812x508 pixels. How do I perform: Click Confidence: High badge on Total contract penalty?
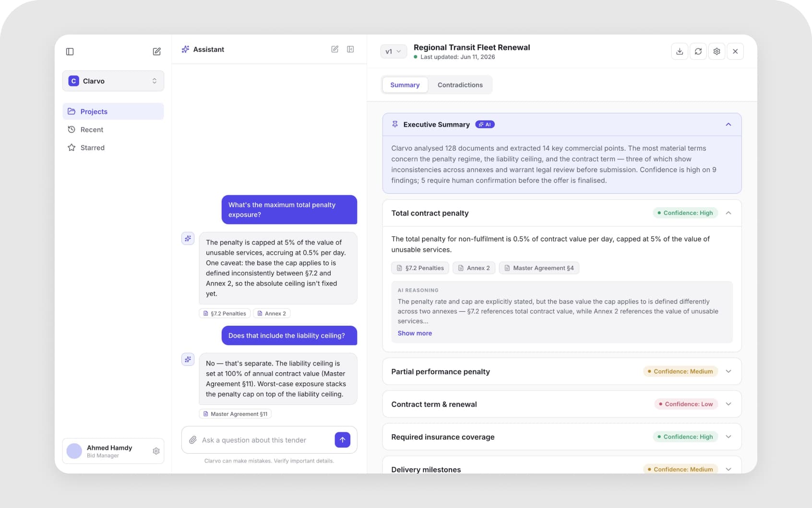(x=685, y=213)
